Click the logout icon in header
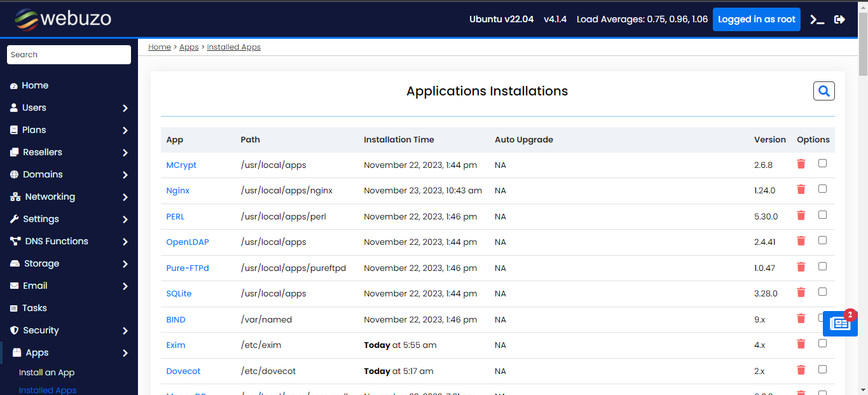The image size is (868, 395). click(839, 20)
